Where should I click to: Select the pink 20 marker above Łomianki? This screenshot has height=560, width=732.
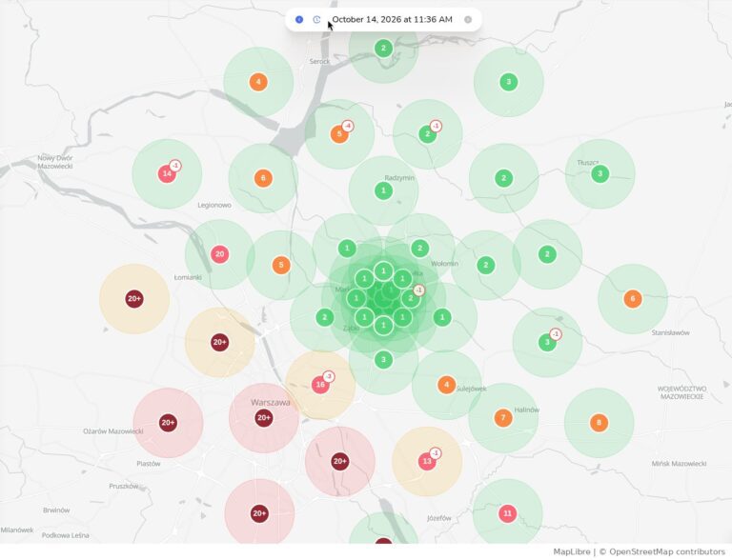pyautogui.click(x=220, y=254)
